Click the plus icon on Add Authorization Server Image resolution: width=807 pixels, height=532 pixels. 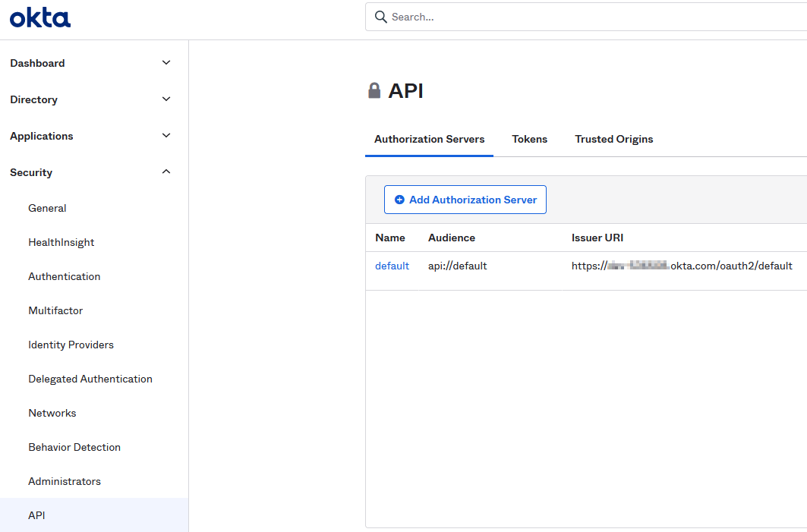point(399,200)
